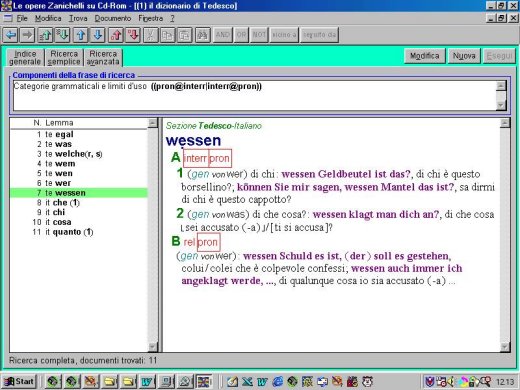
Task: Click the Modifica button on the right
Action: [x=424, y=56]
